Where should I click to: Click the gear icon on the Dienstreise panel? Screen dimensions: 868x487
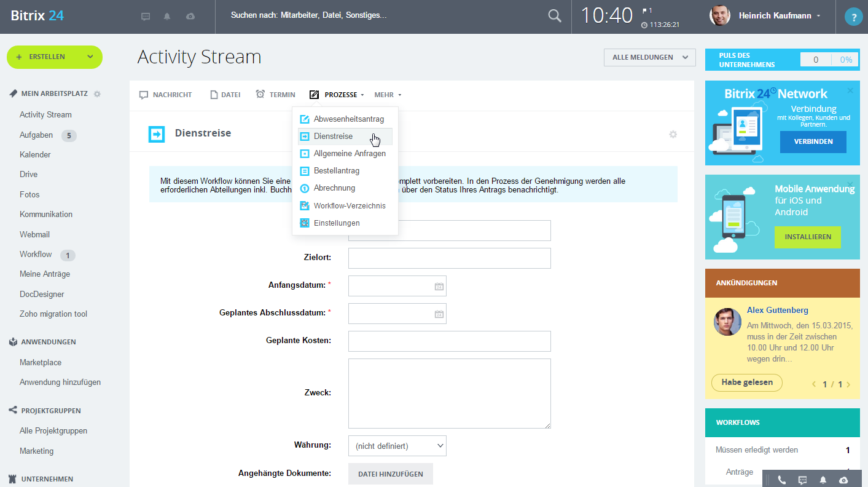click(x=673, y=133)
